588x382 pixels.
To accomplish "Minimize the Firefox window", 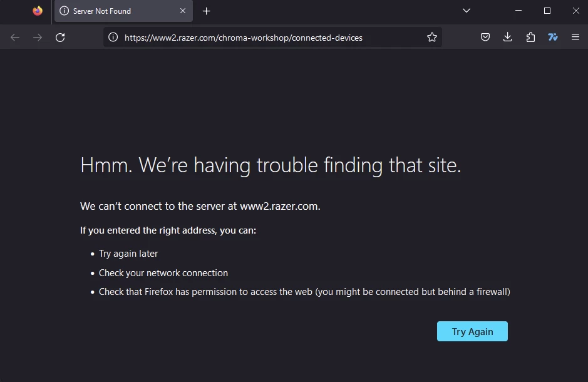I will 518,11.
